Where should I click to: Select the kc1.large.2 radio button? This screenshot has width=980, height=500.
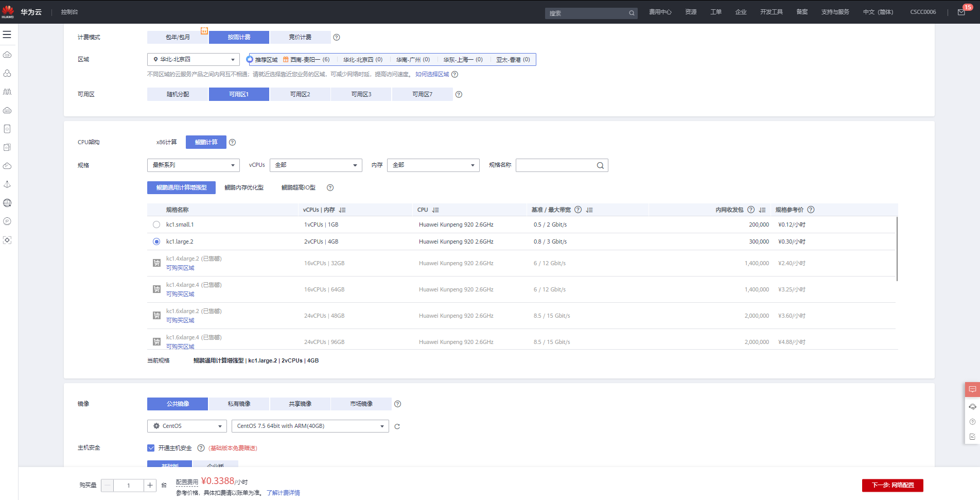(x=156, y=242)
